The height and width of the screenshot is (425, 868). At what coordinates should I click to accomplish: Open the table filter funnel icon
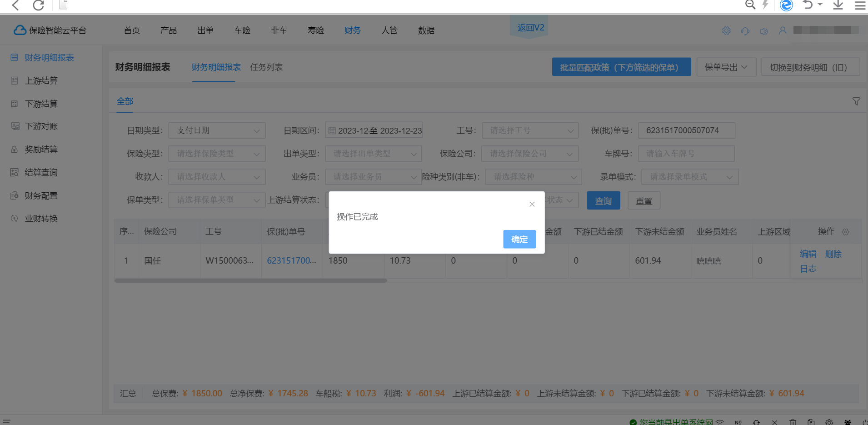856,101
